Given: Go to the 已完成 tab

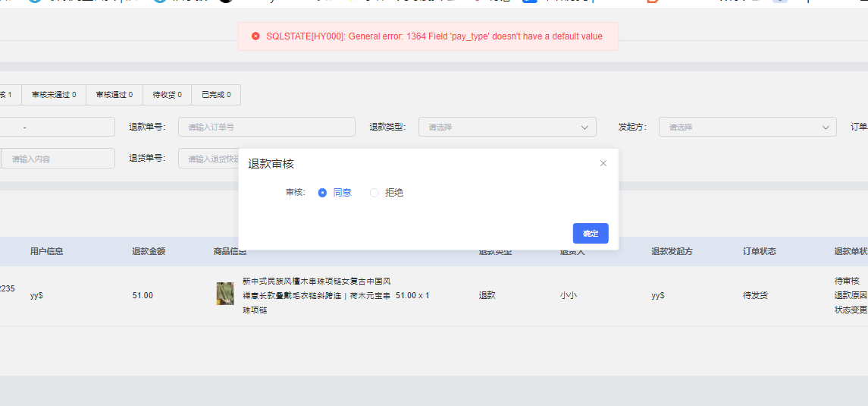Looking at the screenshot, I should (x=216, y=95).
